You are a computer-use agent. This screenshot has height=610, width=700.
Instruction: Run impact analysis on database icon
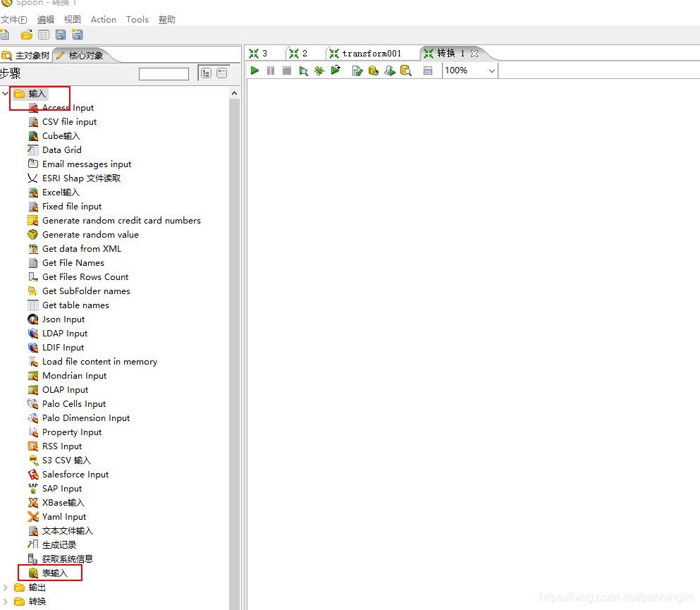coord(373,71)
